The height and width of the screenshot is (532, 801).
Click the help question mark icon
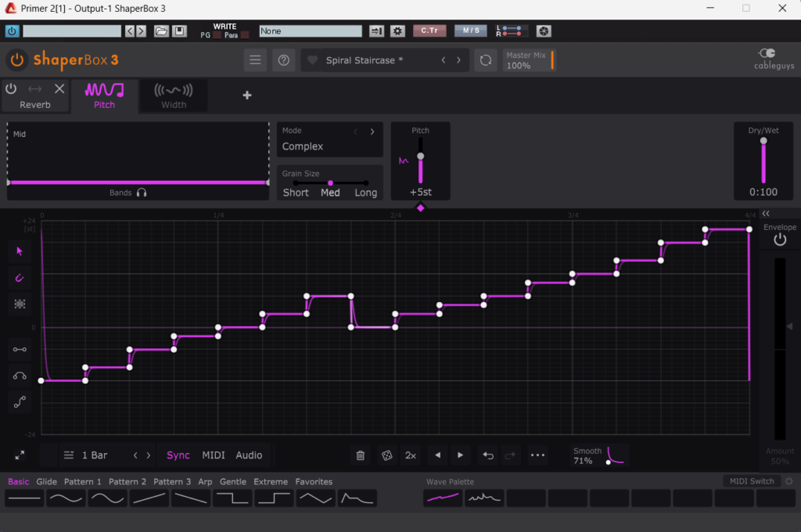point(283,60)
